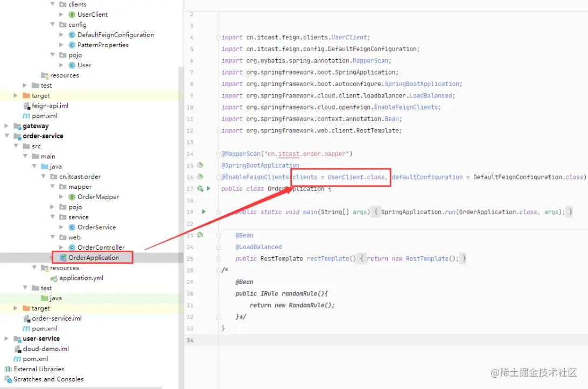Click the user-service module folder icon

point(17,339)
